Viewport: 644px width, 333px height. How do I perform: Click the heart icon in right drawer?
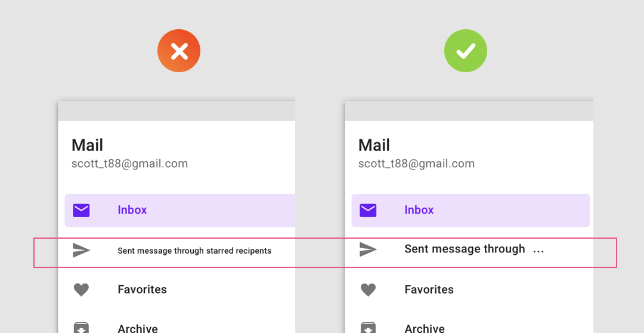tap(368, 290)
